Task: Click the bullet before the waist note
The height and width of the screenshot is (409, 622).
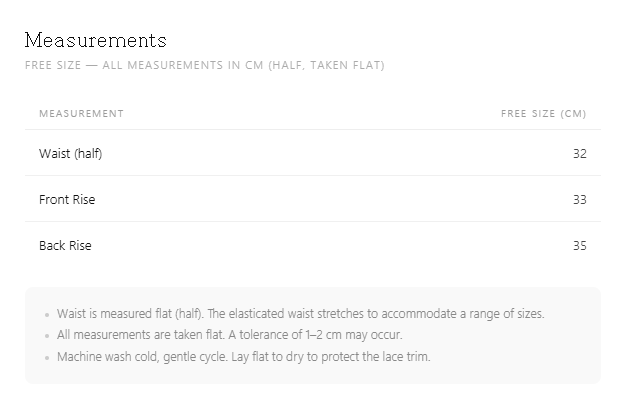Action: 47,315
